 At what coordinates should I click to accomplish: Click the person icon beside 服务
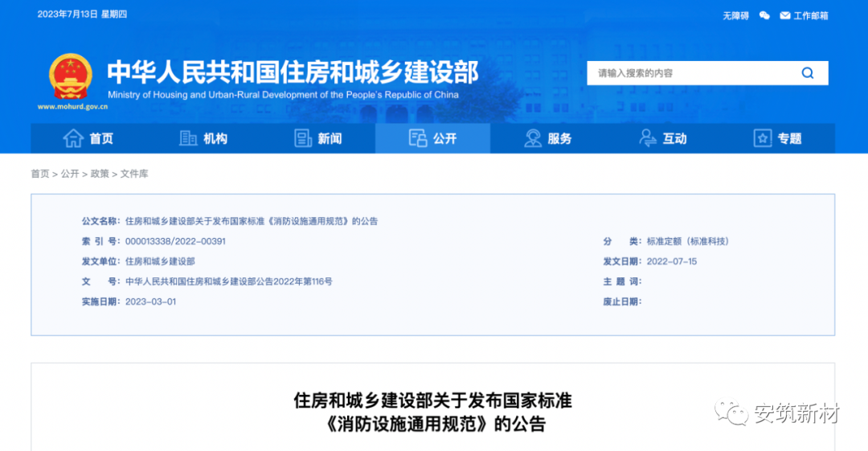pyautogui.click(x=533, y=138)
